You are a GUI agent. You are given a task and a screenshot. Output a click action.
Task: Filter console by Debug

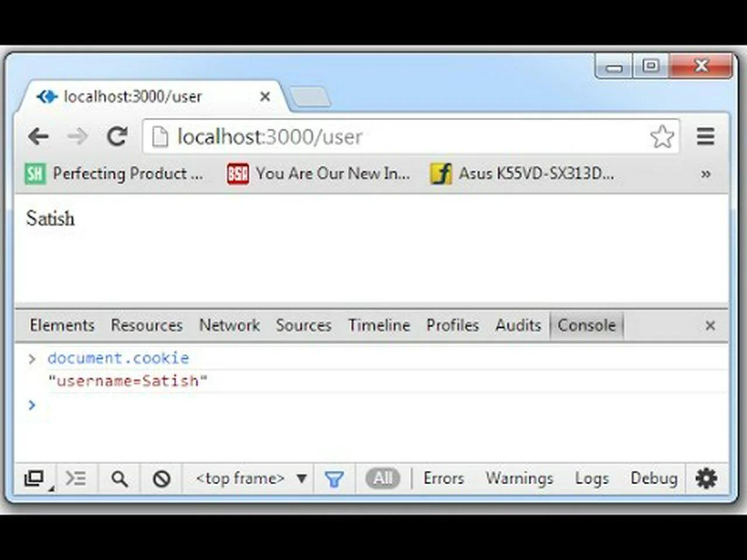654,478
